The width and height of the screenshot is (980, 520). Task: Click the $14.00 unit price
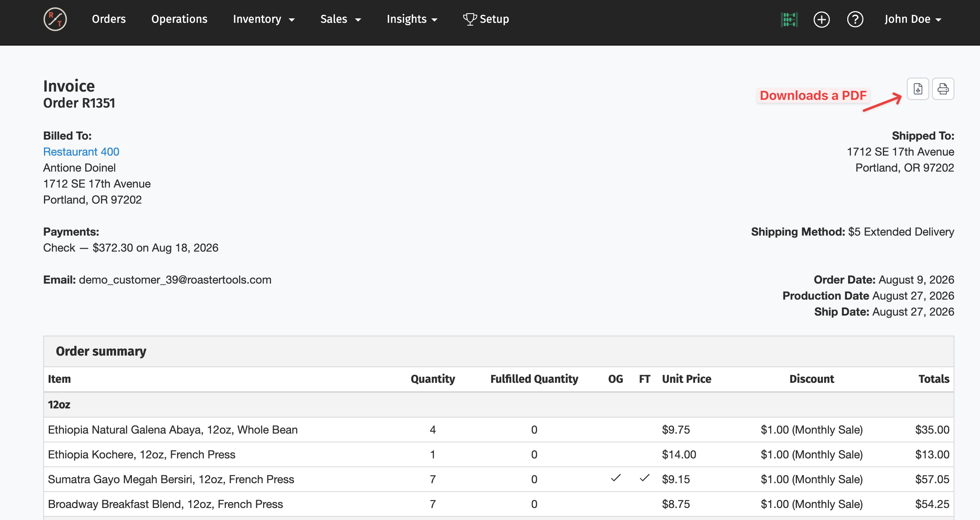(679, 455)
